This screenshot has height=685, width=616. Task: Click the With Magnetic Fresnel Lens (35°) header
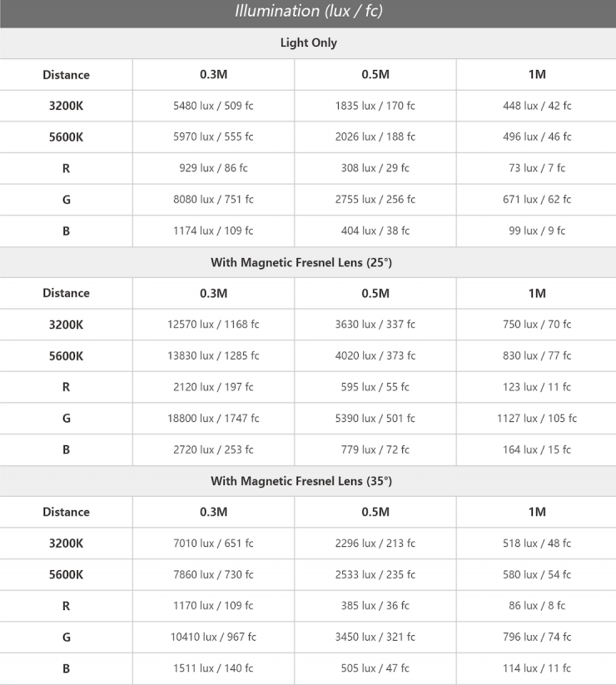[301, 481]
